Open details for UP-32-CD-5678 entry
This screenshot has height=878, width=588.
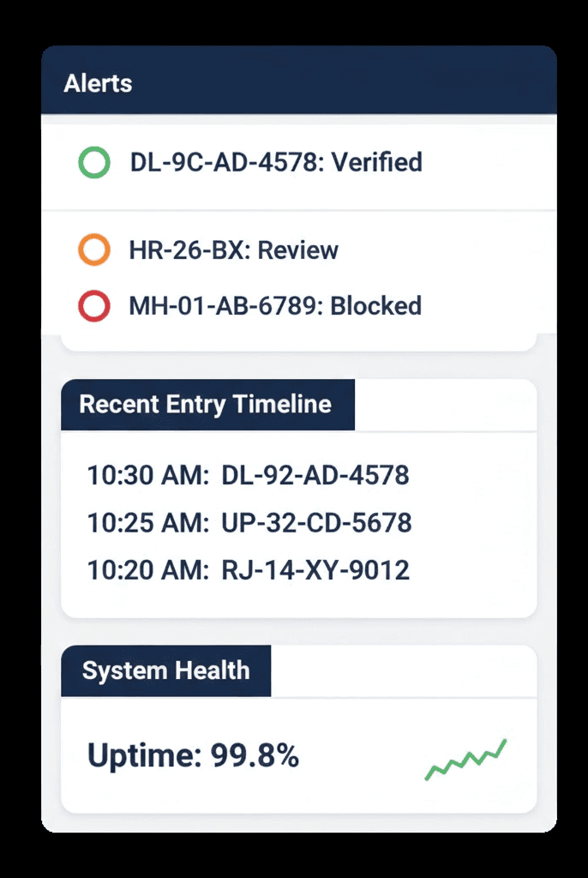249,523
